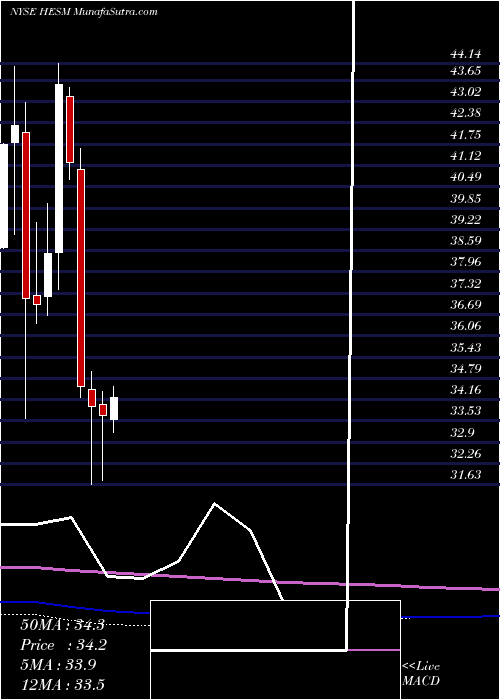Click the 42.38 price axis label
Image resolution: width=500 pixels, height=700 pixels.
pyautogui.click(x=466, y=113)
